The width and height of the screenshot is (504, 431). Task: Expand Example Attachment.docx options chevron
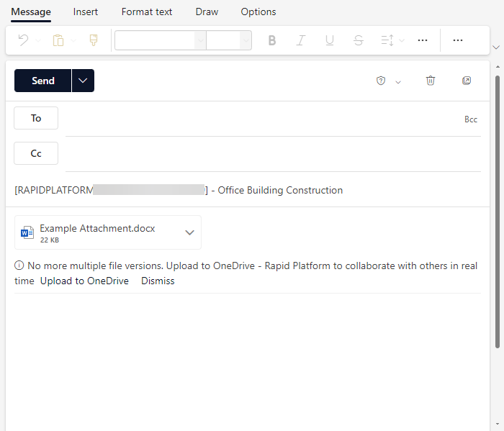189,232
